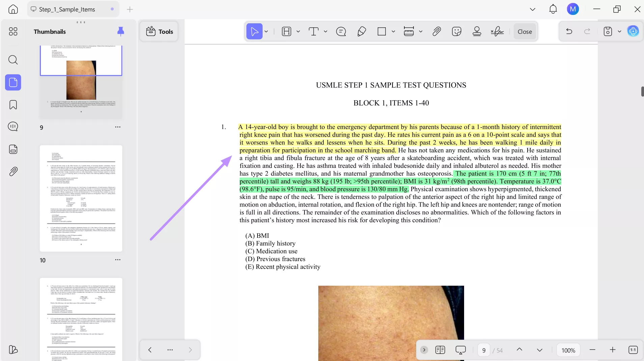Open page 10 thumbnail options menu
Image resolution: width=644 pixels, height=361 pixels.
click(x=118, y=260)
